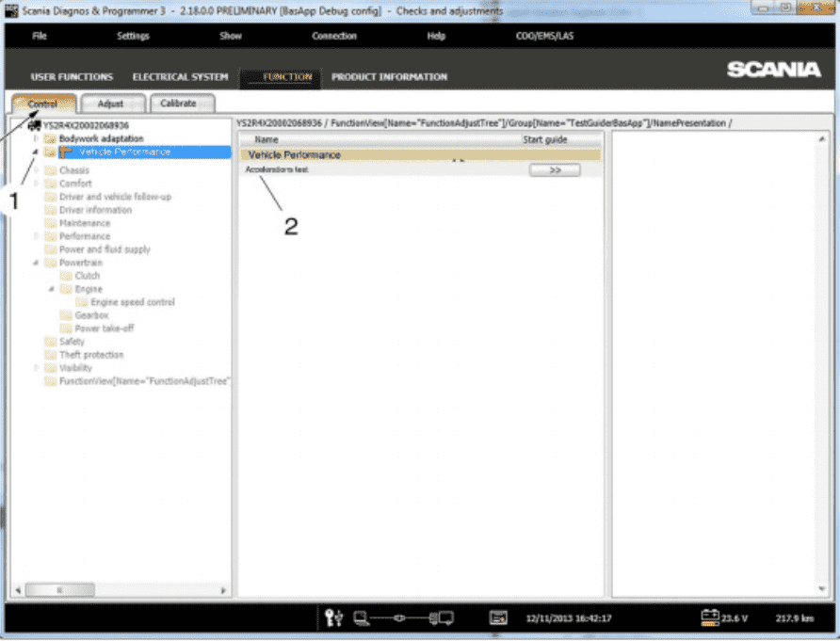Expand the Bodywork adaptation tree node

point(37,138)
